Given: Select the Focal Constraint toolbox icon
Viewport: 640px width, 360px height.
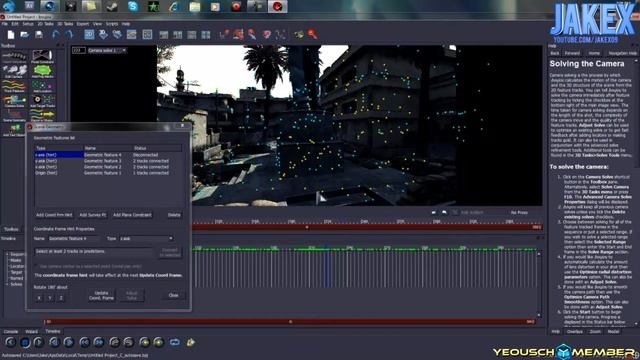Looking at the screenshot, I should (42, 56).
